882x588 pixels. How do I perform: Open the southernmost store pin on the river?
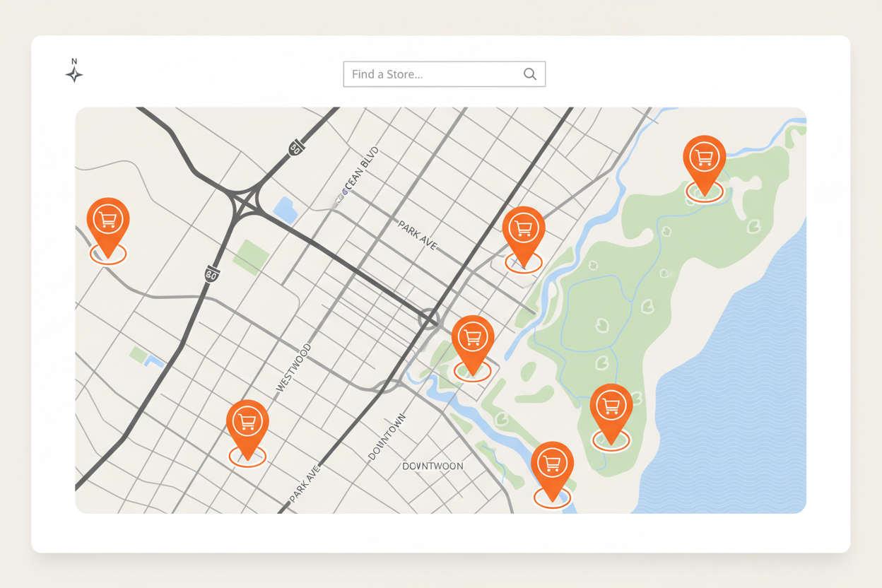pyautogui.click(x=552, y=465)
